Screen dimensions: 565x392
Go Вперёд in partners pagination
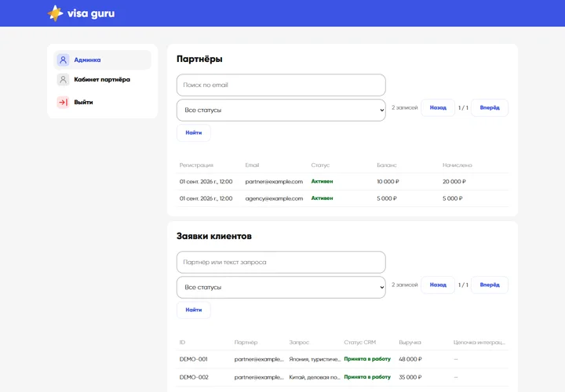point(490,107)
